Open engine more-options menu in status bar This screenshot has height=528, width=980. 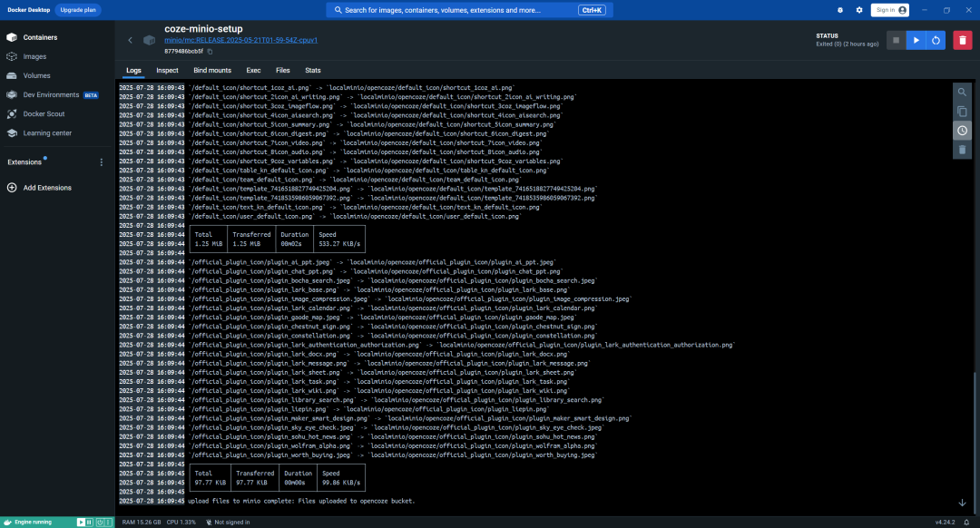108,523
